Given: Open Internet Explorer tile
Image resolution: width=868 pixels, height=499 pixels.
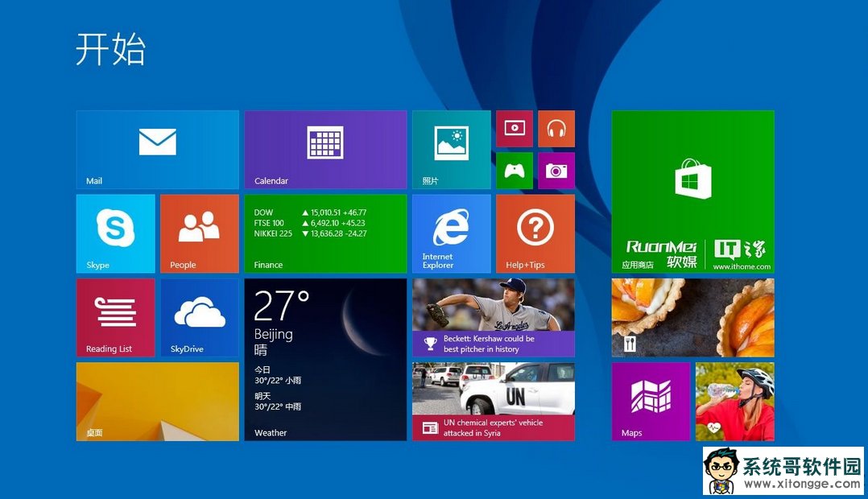Looking at the screenshot, I should (x=451, y=233).
